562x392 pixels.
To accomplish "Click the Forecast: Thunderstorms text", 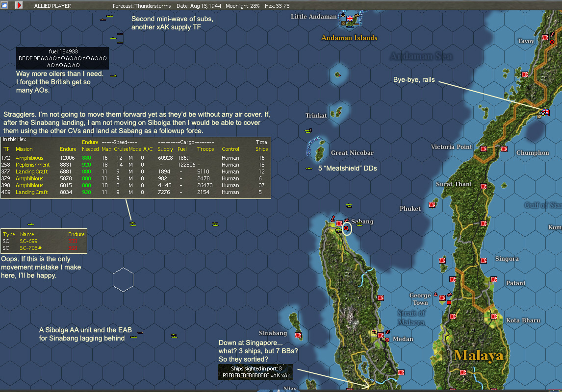I will [x=142, y=6].
